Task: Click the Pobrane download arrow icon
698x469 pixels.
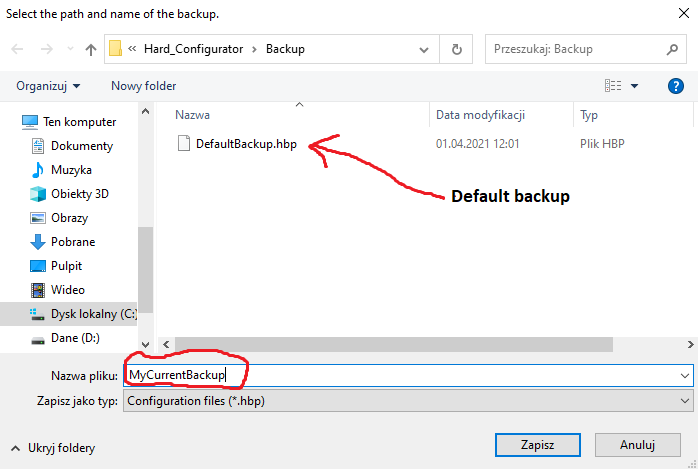Action: (x=38, y=242)
